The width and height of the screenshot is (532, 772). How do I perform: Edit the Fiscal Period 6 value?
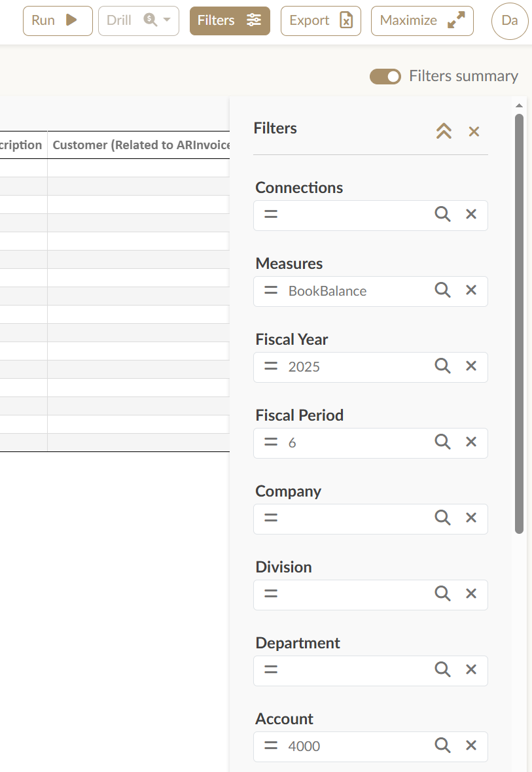point(292,443)
